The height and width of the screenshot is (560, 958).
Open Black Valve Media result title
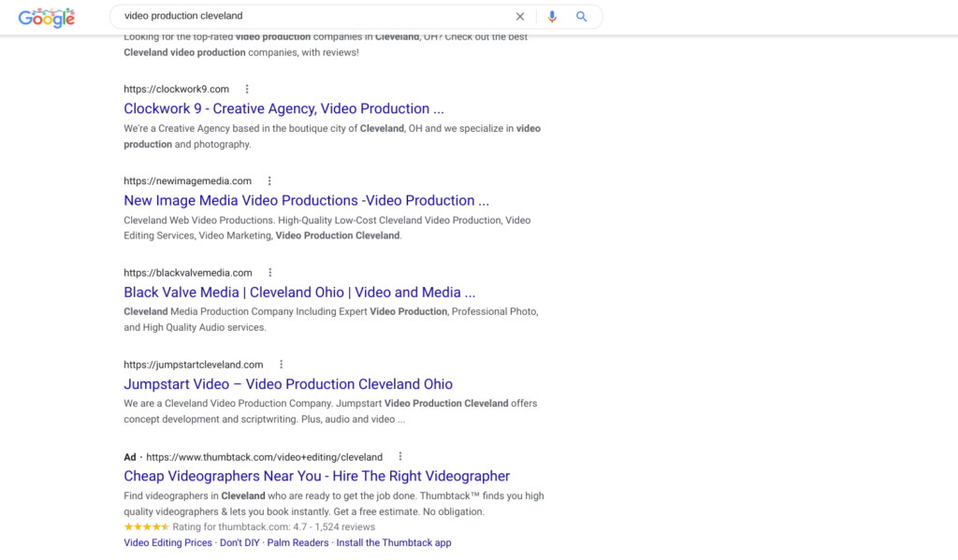pos(299,293)
